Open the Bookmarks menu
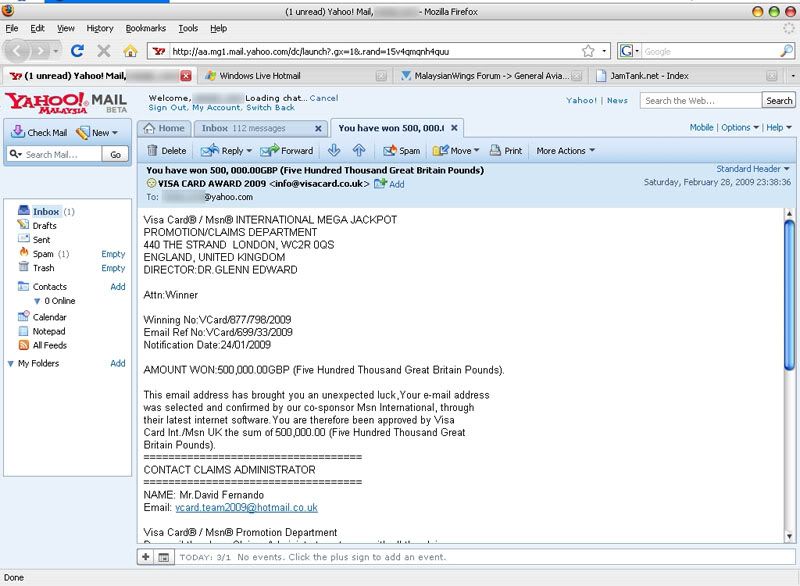The width and height of the screenshot is (800, 586). pyautogui.click(x=146, y=29)
